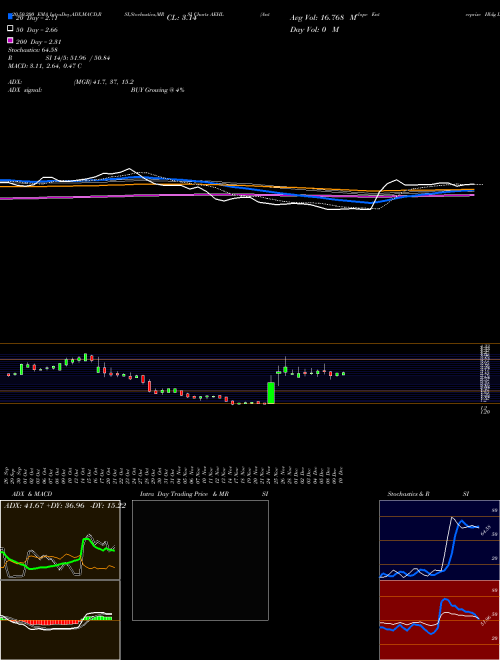The height and width of the screenshot is (660, 500).
Task: Click the 'Day Vol: 0 M' text
Action: (314, 29)
